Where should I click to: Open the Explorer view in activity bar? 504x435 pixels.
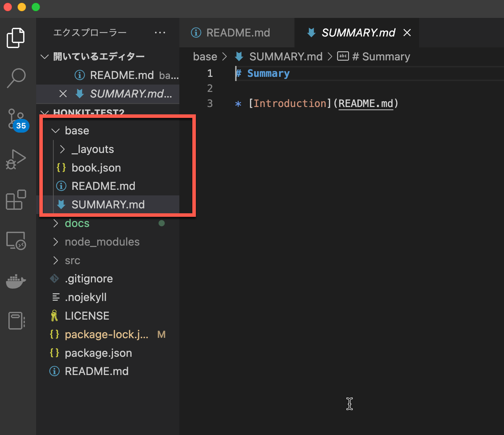click(16, 38)
